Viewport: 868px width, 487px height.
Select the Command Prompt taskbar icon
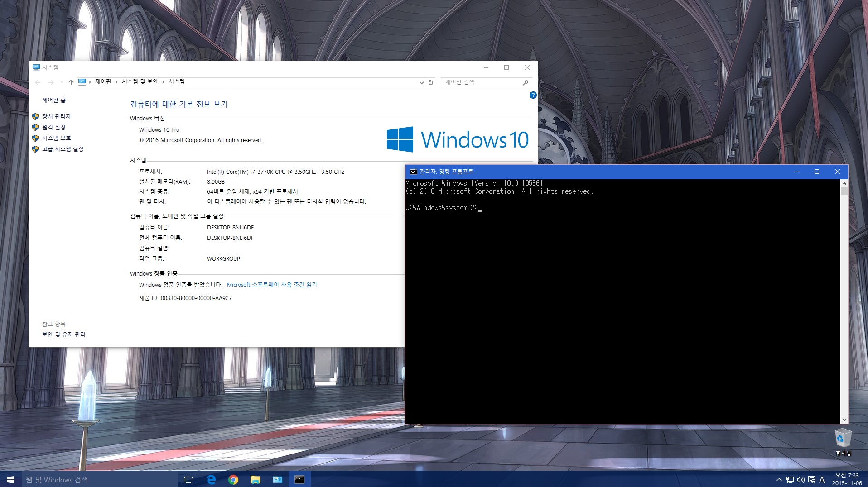point(300,479)
